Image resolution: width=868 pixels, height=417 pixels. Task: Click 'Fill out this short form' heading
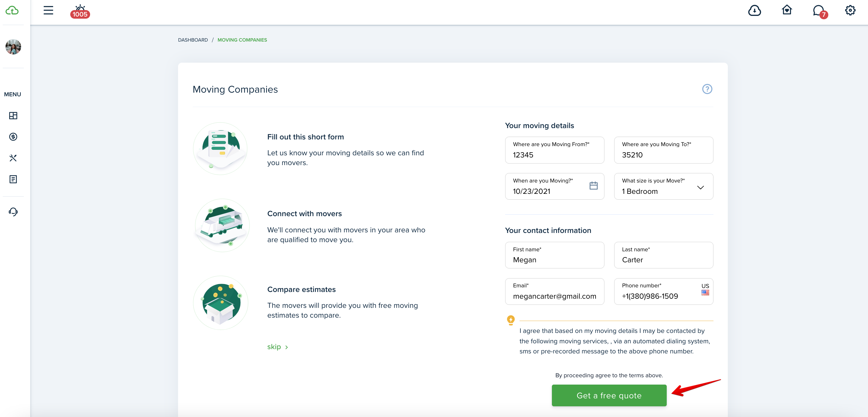(306, 137)
